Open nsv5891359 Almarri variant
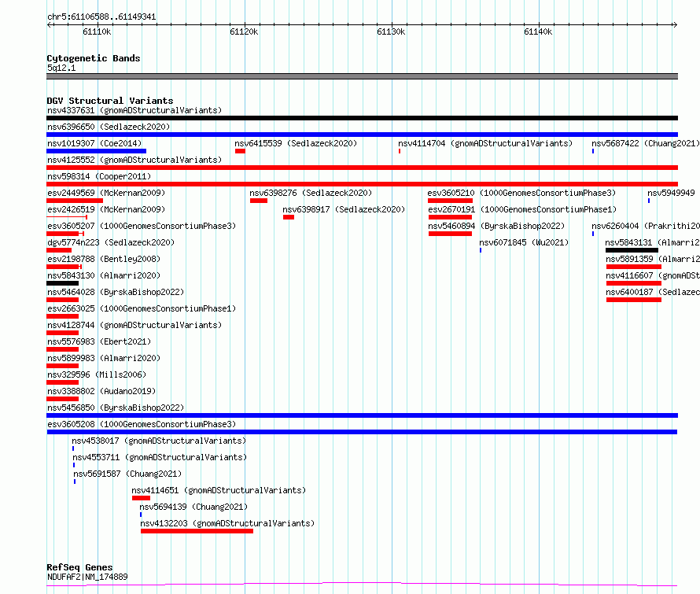This screenshot has height=594, width=700. (653, 259)
